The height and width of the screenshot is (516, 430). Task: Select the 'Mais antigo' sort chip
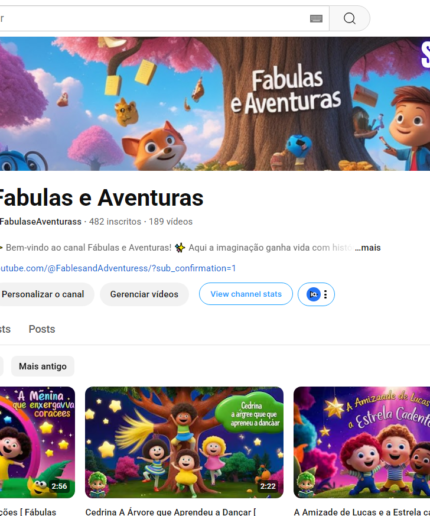click(x=43, y=366)
